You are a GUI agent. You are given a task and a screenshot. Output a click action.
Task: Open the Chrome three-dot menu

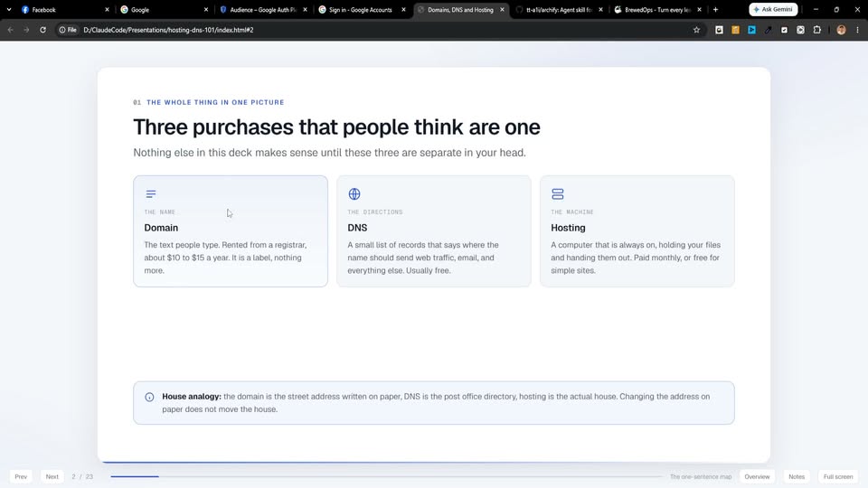click(857, 30)
